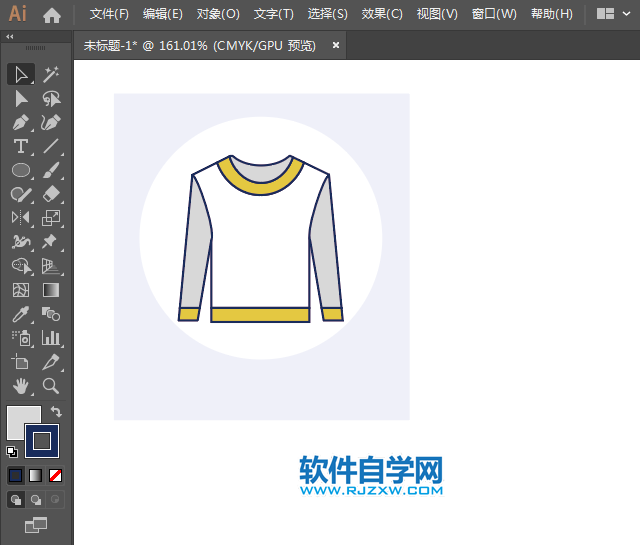Click the yellow hem band shape

260,315
